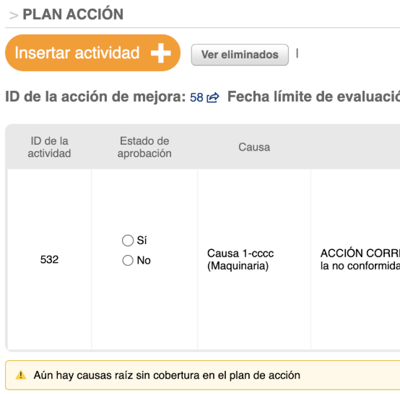Click the No label under approval status
Viewport: 400px width, 394px height.
(144, 260)
